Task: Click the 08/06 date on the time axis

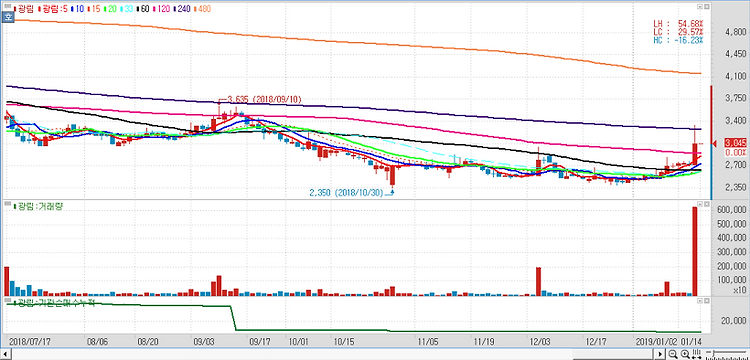Action: [x=97, y=342]
